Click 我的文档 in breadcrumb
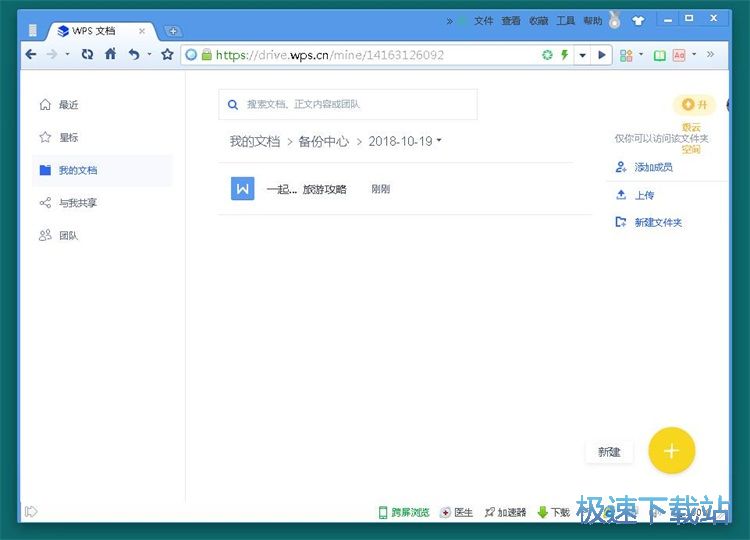 tap(254, 141)
